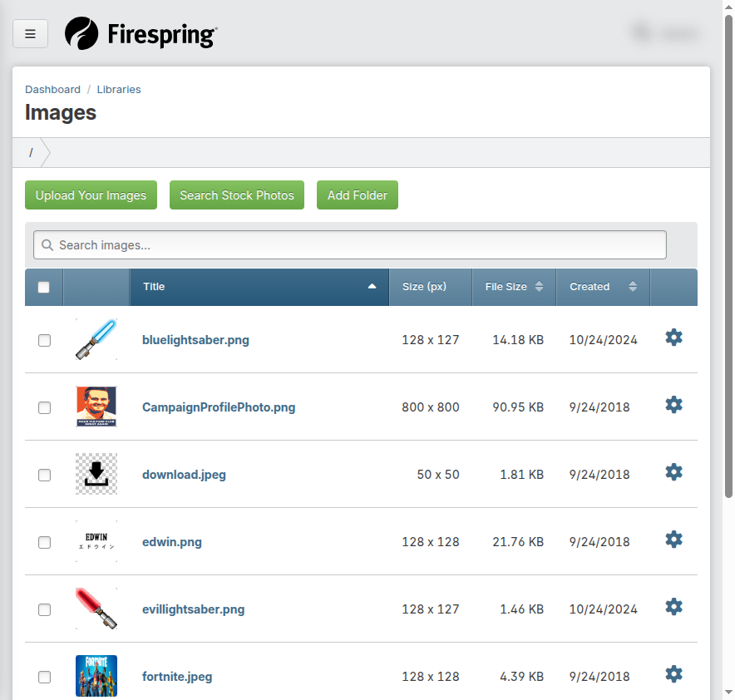Open the hamburger navigation menu
The image size is (735, 700).
tap(30, 34)
